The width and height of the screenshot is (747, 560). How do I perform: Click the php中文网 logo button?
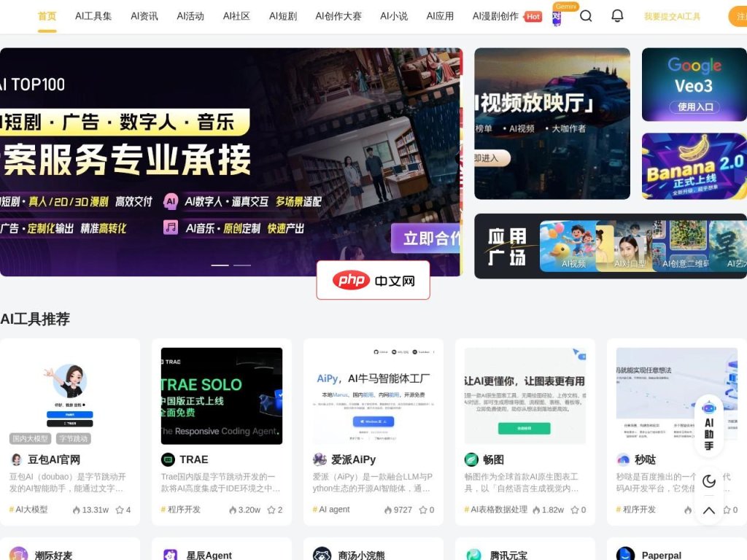click(373, 280)
